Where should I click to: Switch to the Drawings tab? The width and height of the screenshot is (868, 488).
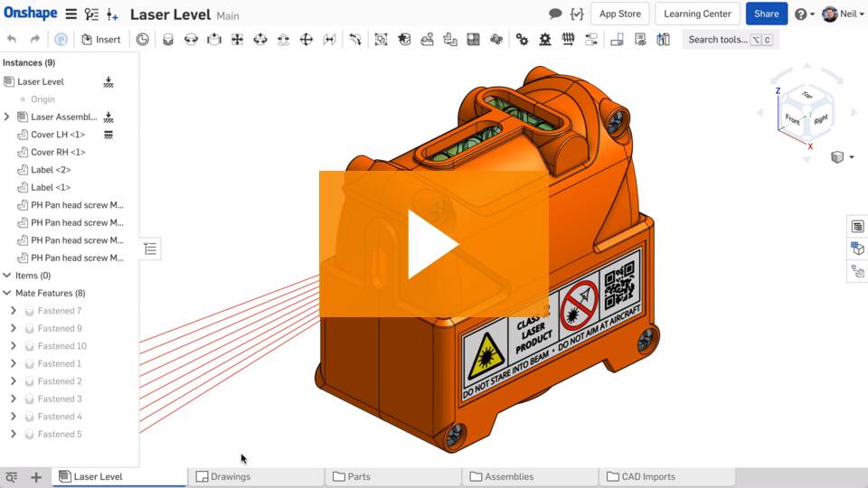point(230,477)
